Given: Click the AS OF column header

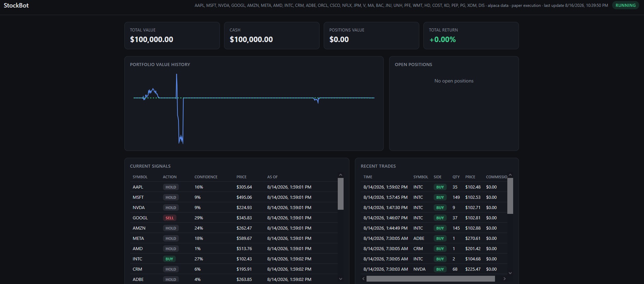Looking at the screenshot, I should click(272, 177).
